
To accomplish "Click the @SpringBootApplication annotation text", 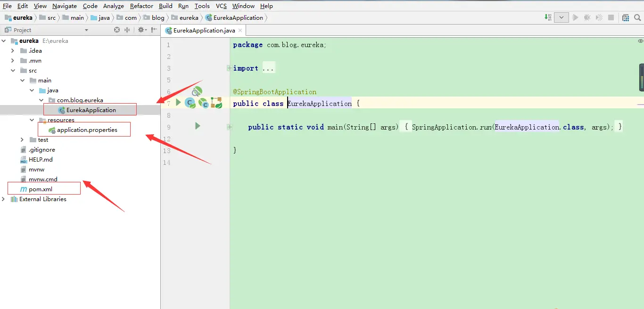I will click(x=275, y=92).
